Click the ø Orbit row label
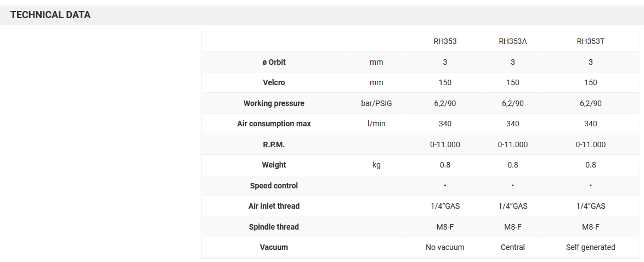The width and height of the screenshot is (644, 262). (x=274, y=62)
